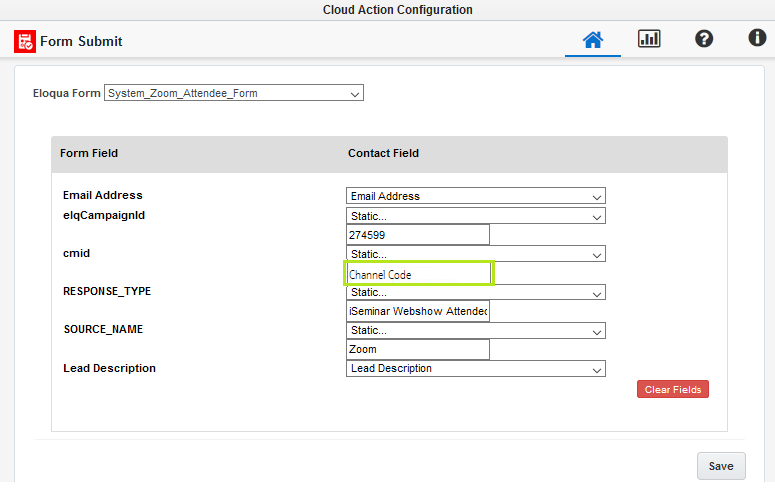Click the question mark help icon
The image size is (775, 490).
704,40
